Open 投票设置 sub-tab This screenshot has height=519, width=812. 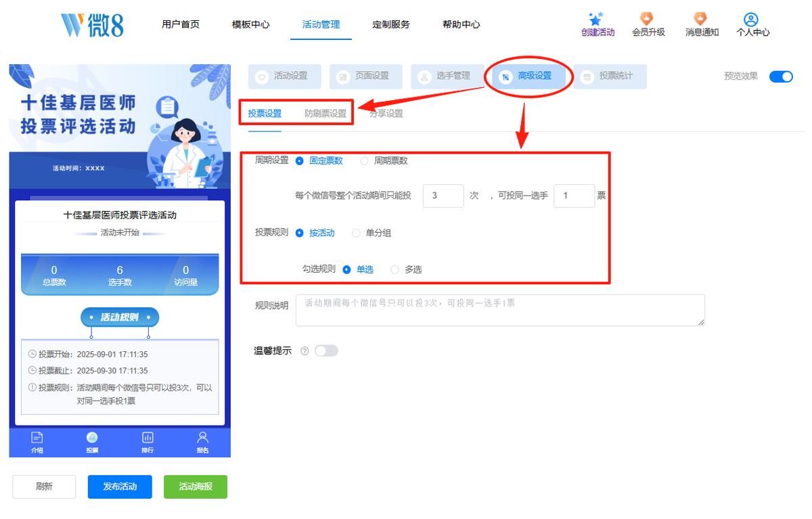tap(265, 114)
